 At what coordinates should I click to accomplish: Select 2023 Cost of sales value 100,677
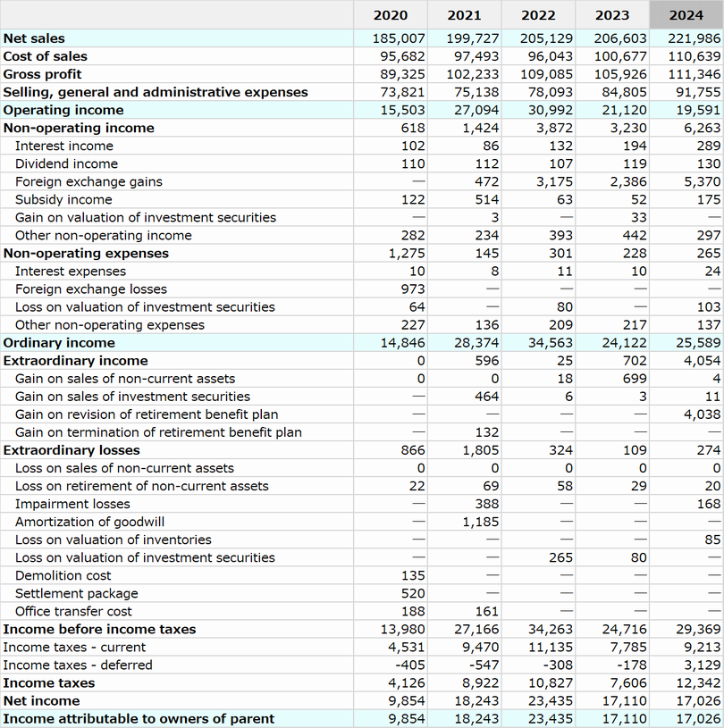click(620, 56)
